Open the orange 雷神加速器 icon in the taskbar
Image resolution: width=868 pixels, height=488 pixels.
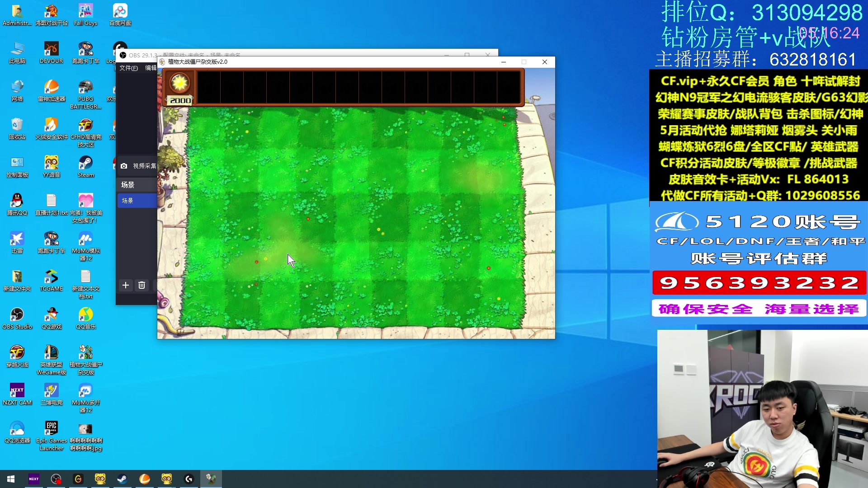click(x=145, y=479)
